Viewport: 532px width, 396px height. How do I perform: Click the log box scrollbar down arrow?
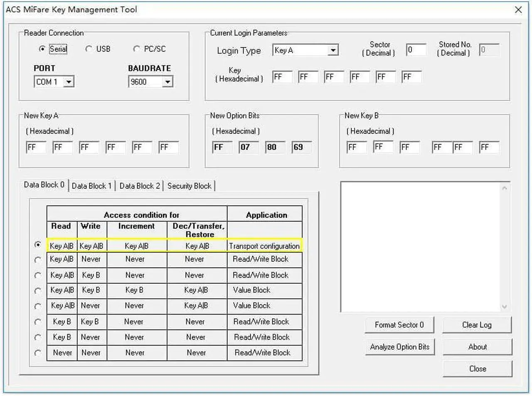point(504,307)
